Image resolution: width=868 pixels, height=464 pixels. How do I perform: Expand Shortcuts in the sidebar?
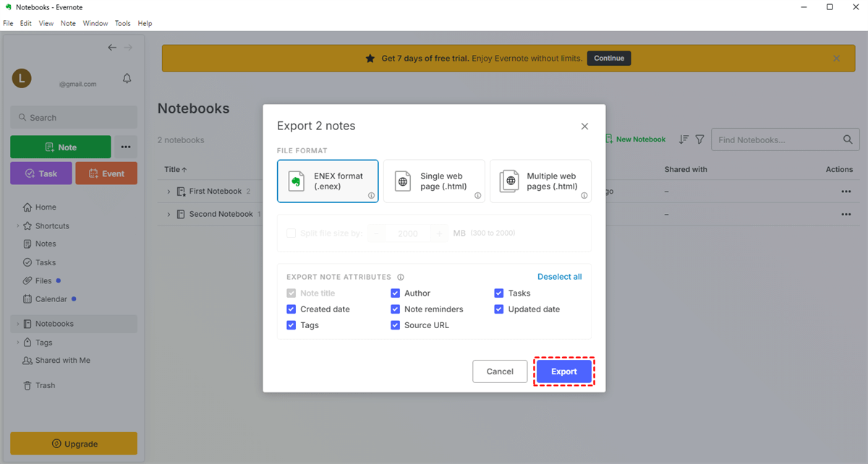(18, 226)
